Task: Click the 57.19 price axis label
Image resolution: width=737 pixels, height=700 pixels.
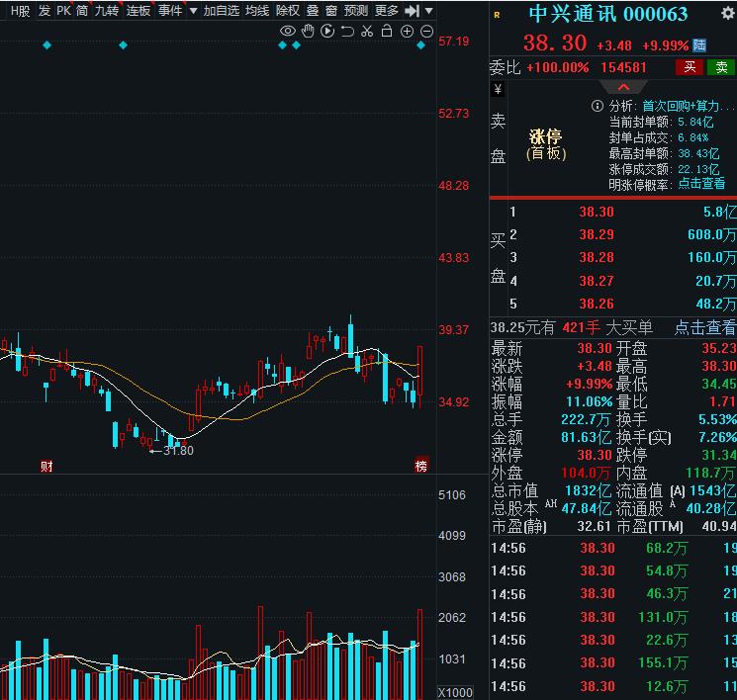Action: [x=453, y=42]
